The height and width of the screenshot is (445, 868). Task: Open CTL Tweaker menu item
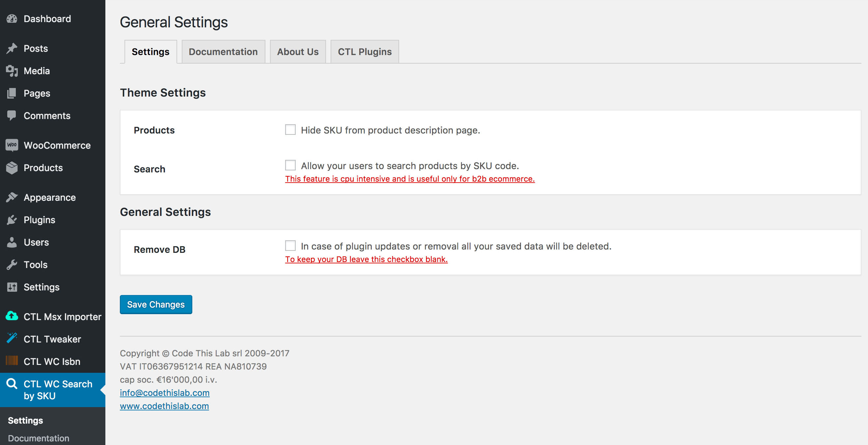pos(53,339)
